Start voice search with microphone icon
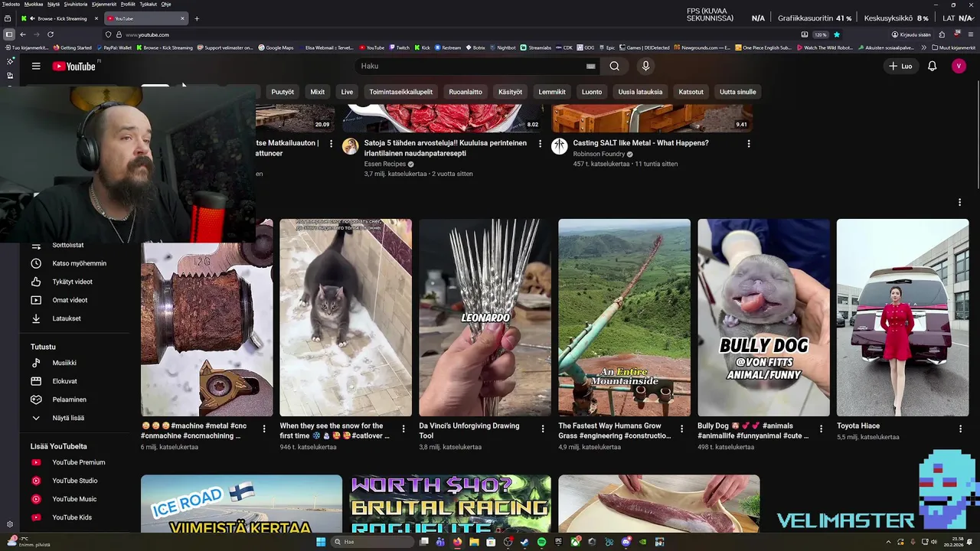The image size is (980, 551). click(x=645, y=66)
